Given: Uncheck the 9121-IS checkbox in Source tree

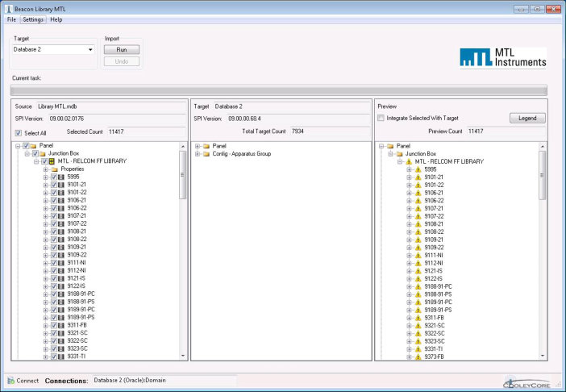Looking at the screenshot, I should [54, 278].
